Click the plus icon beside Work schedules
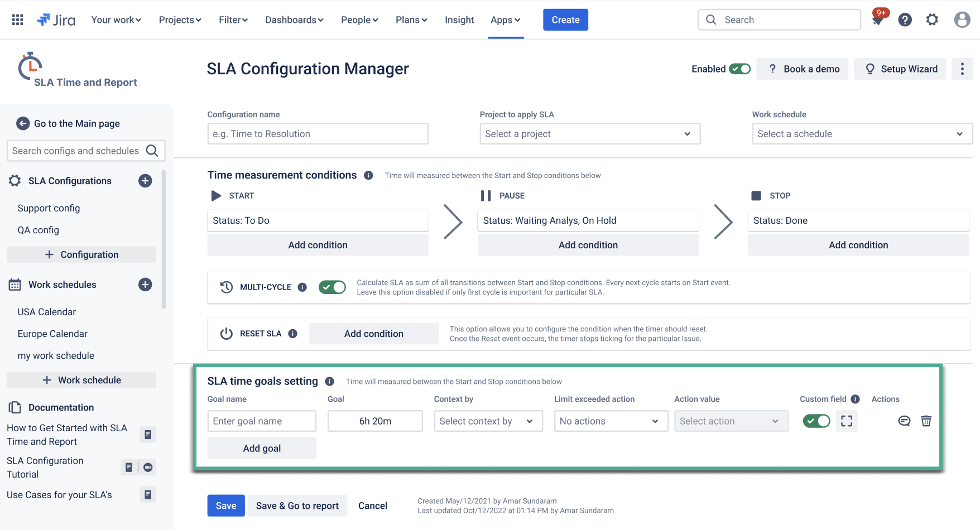Image resolution: width=980 pixels, height=530 pixels. click(145, 285)
